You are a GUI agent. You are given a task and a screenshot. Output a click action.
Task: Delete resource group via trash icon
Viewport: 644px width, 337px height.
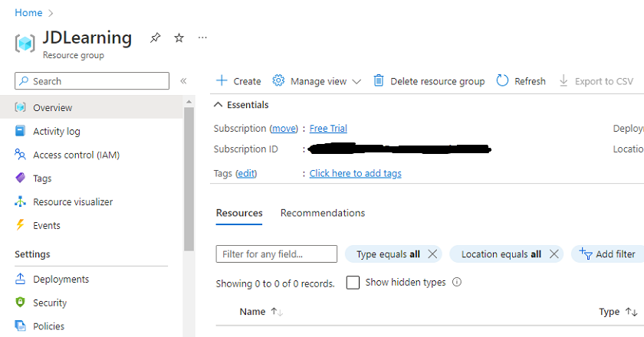click(379, 81)
